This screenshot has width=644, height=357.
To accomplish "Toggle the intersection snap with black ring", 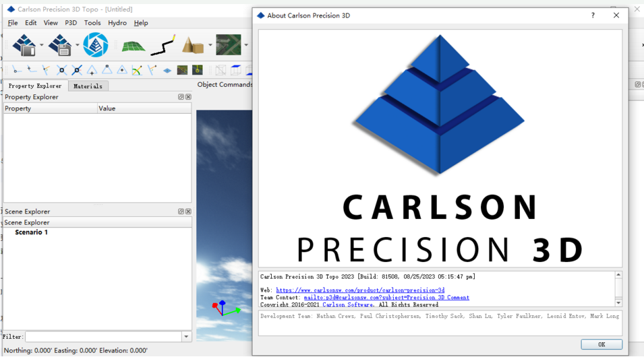I will (61, 70).
